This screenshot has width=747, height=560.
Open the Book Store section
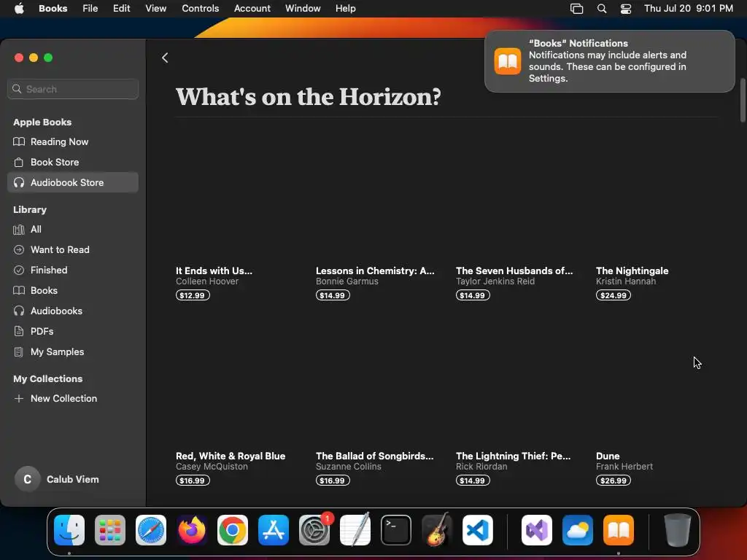coord(73,162)
